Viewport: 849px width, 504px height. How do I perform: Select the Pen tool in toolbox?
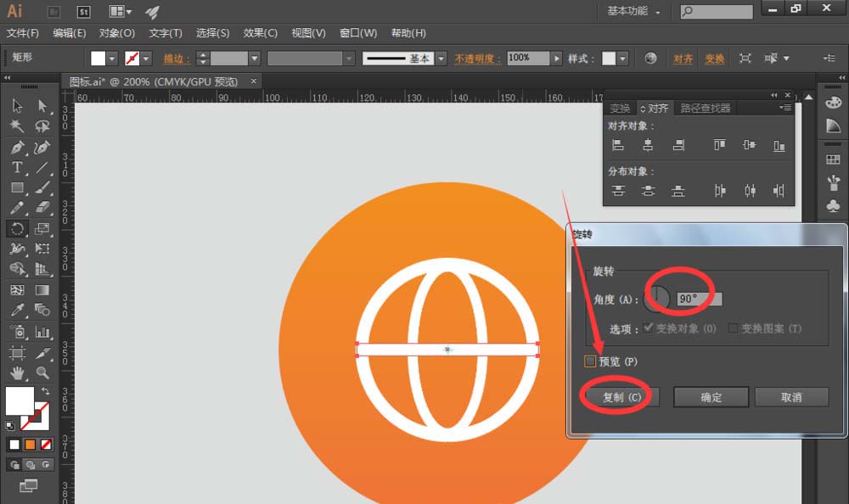(x=17, y=147)
